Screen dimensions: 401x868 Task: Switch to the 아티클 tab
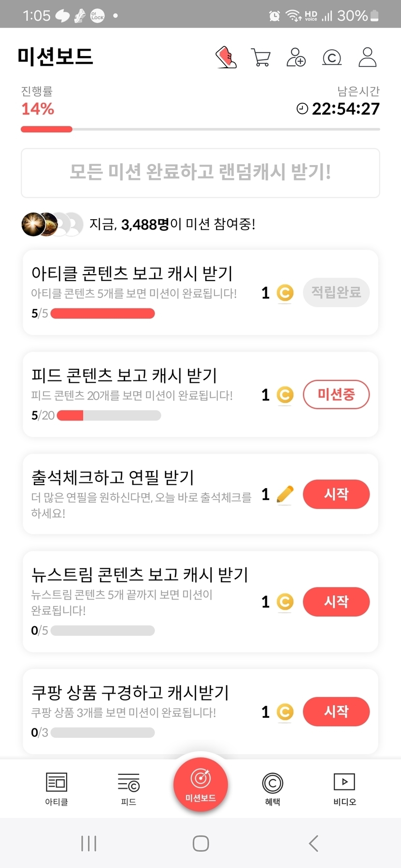(57, 788)
